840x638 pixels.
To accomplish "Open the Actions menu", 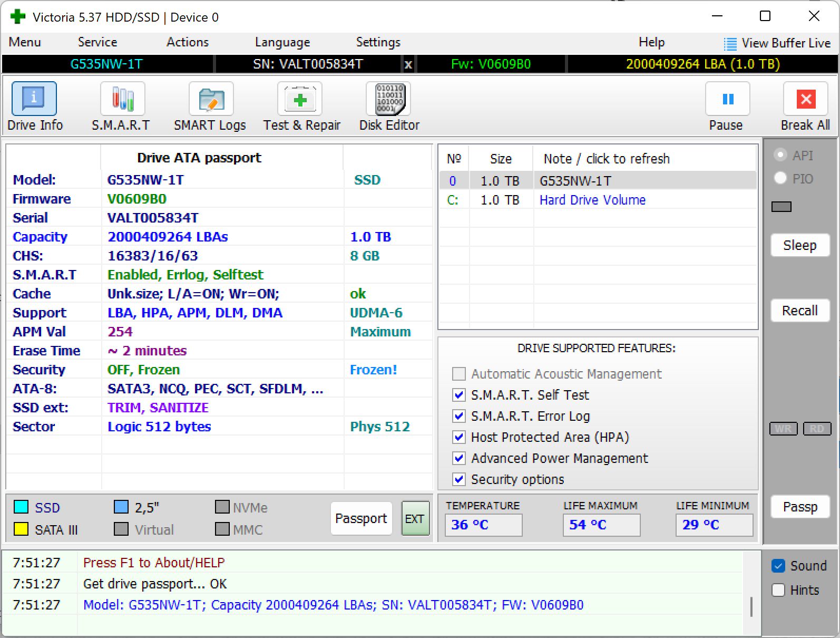I will [188, 42].
